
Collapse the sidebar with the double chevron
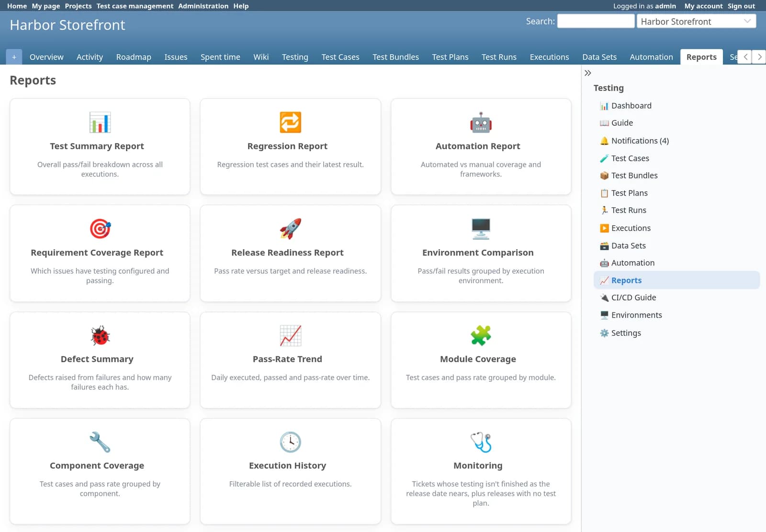click(x=588, y=73)
